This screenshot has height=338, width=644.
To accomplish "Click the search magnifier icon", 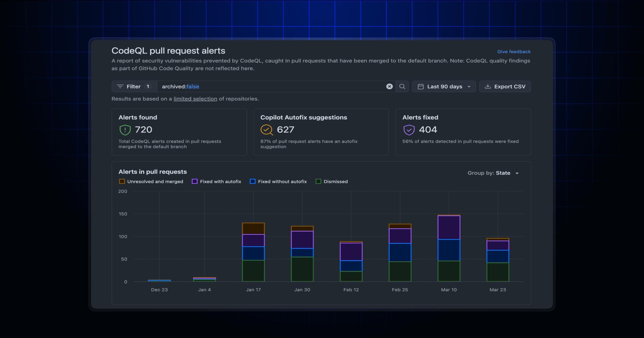I will [x=402, y=86].
